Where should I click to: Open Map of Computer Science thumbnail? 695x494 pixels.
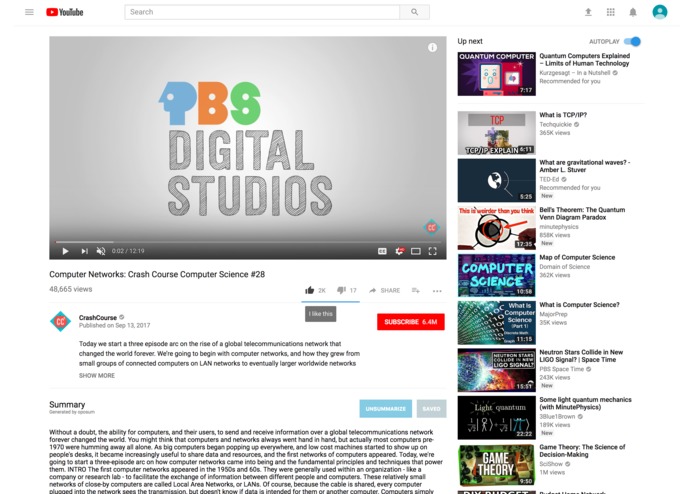(x=496, y=275)
